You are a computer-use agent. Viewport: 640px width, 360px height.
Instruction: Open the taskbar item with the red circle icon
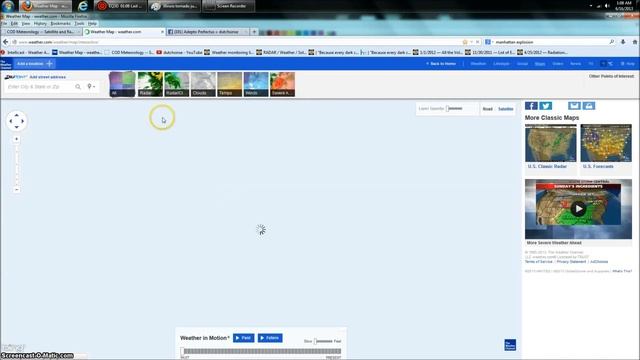pyautogui.click(x=121, y=6)
